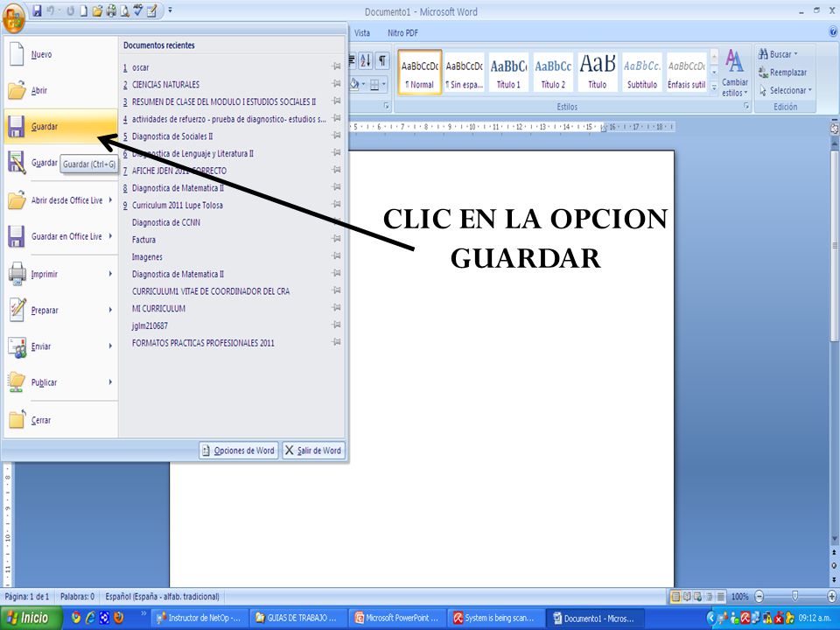Open the Estilos group dialog launcher
This screenshot has width=840, height=630.
745,107
